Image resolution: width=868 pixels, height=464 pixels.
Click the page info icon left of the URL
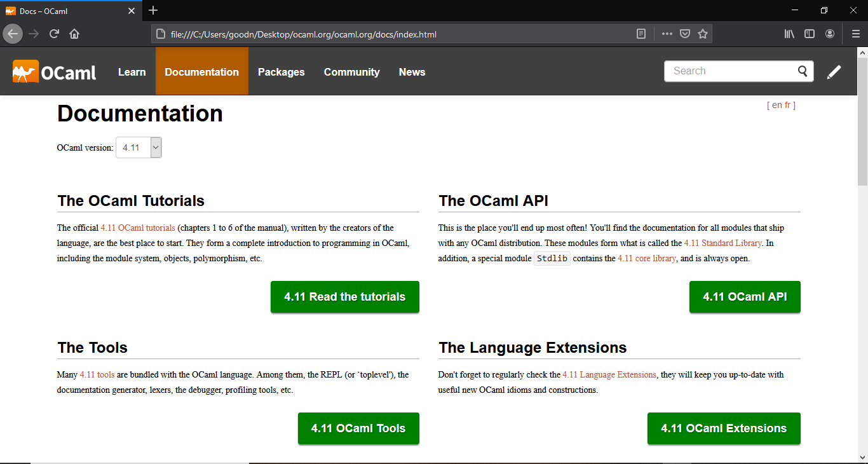pos(161,34)
